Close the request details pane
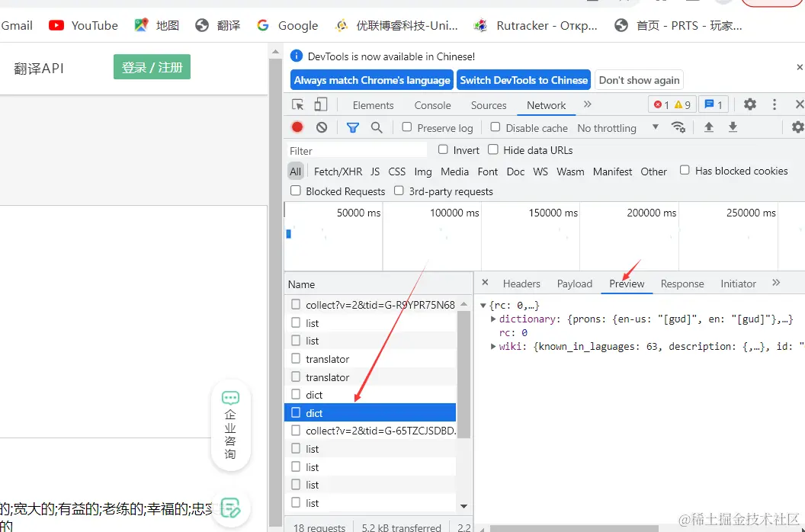805x532 pixels. (485, 283)
